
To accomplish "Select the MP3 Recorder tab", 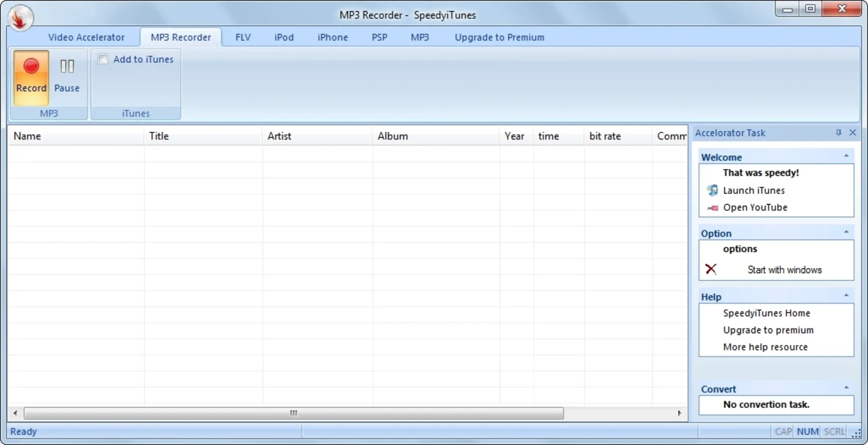I will (181, 37).
